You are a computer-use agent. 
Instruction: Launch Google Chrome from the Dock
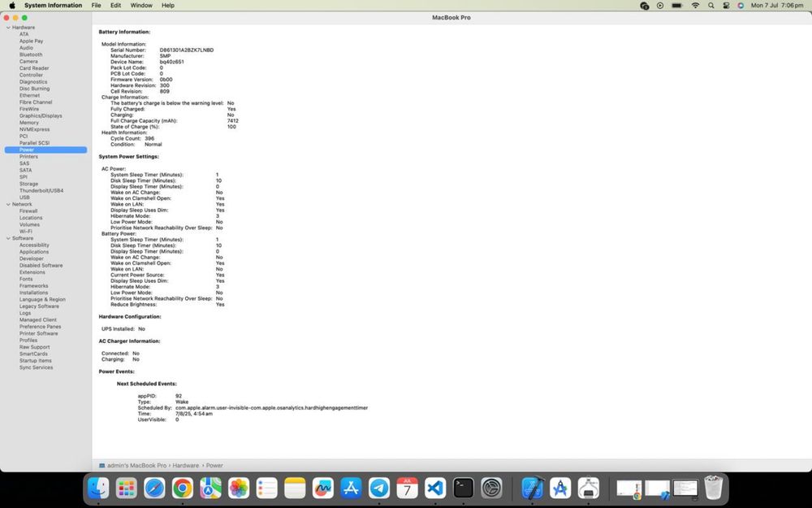(x=182, y=488)
